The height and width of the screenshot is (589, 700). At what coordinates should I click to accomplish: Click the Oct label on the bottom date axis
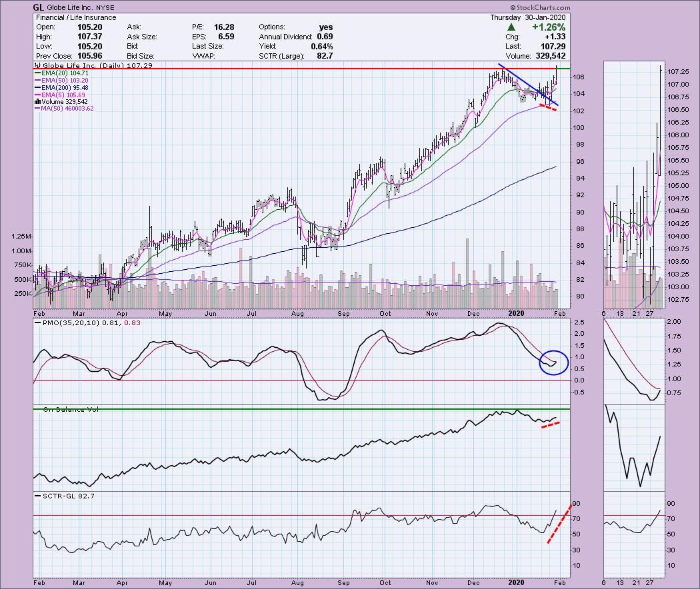point(385,583)
